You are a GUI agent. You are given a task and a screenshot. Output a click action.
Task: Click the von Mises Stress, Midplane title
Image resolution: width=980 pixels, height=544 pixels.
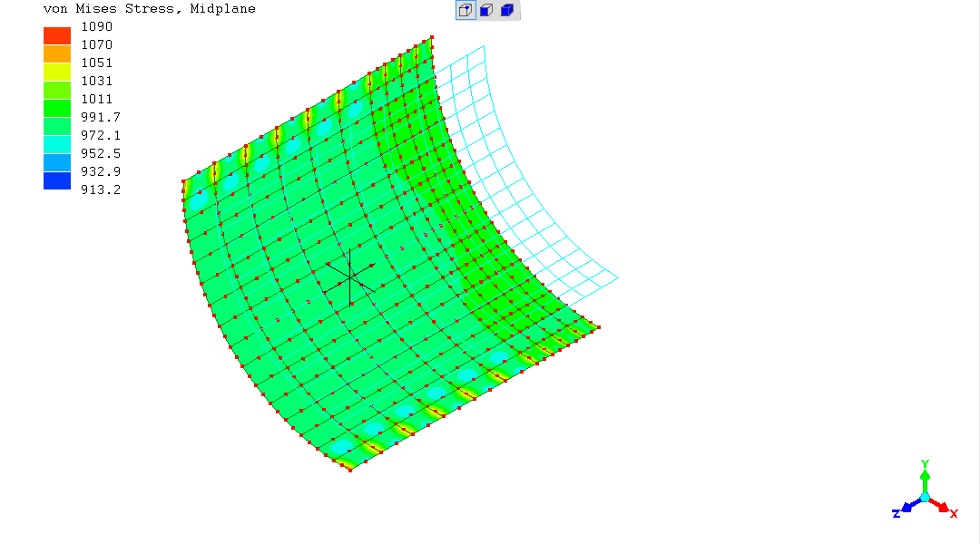(150, 9)
